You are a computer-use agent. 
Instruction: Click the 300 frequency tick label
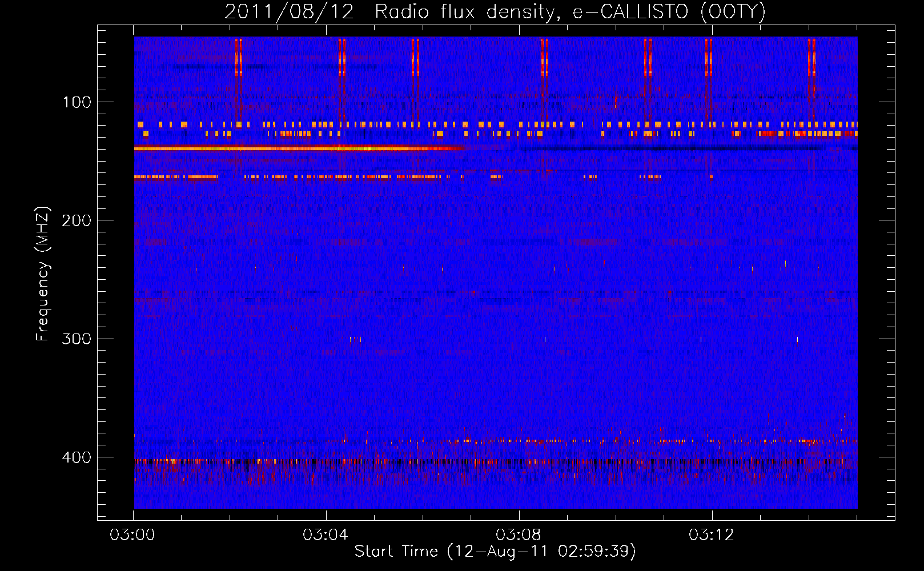point(76,339)
